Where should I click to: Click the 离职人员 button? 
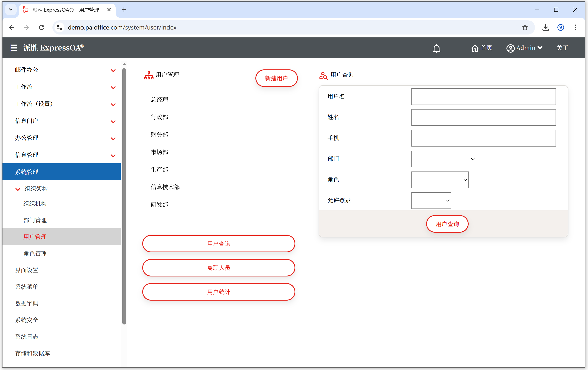219,268
